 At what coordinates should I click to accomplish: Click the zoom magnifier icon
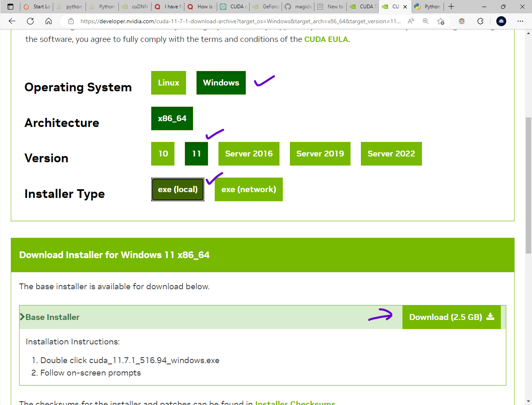coord(426,21)
